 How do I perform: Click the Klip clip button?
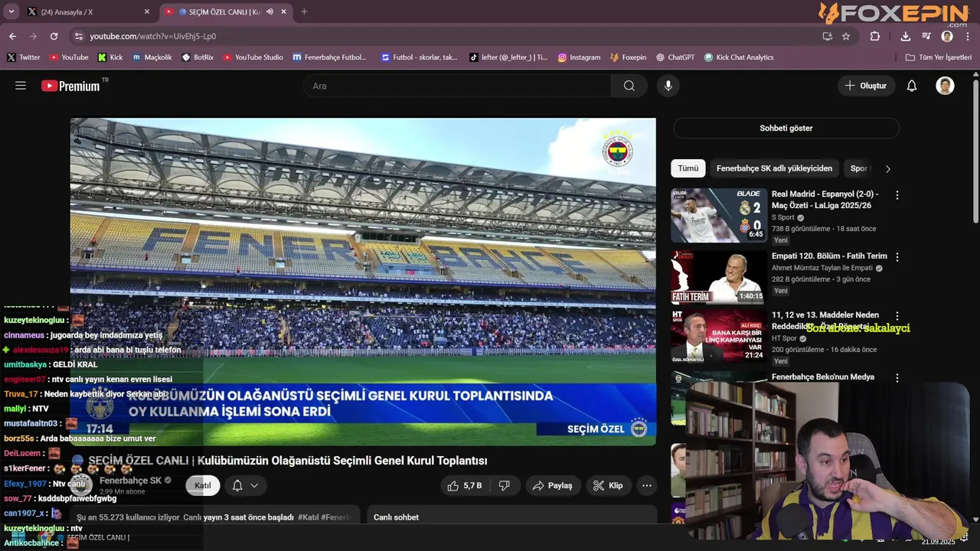[x=608, y=485]
